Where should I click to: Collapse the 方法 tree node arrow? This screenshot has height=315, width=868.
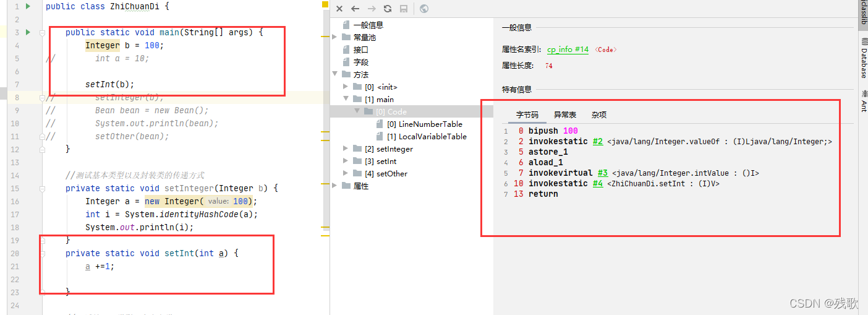point(334,74)
